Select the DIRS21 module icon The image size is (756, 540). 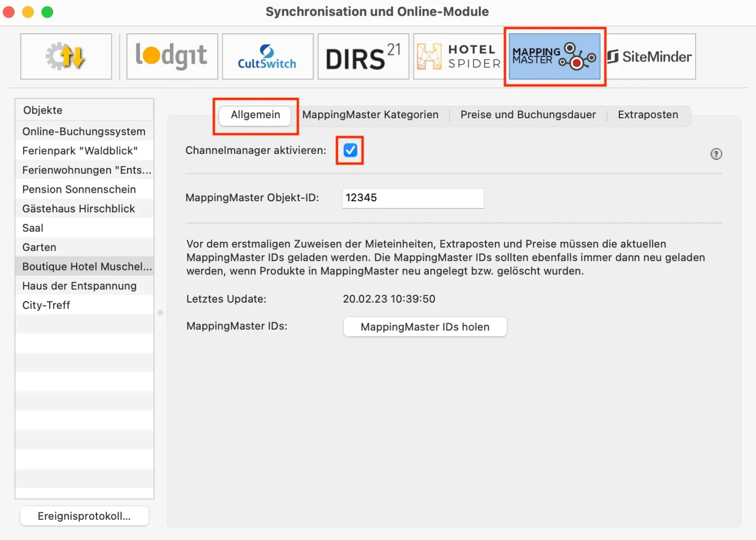(363, 56)
